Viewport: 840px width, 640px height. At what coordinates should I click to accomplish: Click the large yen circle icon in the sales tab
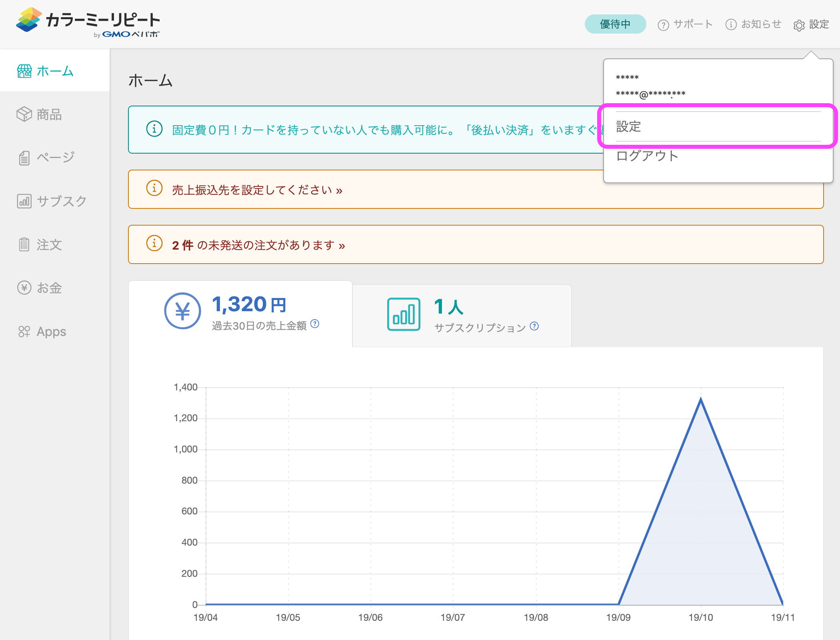[182, 311]
